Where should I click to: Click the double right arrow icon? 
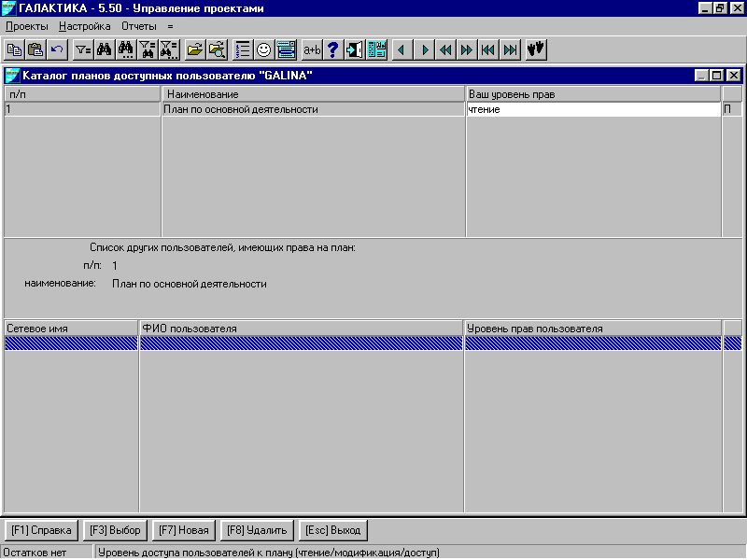coord(467,49)
